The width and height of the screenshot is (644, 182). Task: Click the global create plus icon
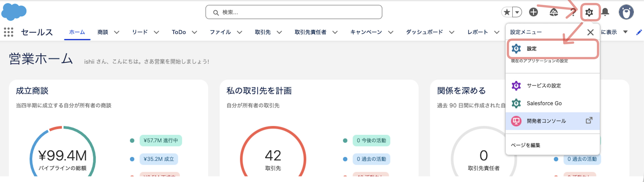point(533,12)
